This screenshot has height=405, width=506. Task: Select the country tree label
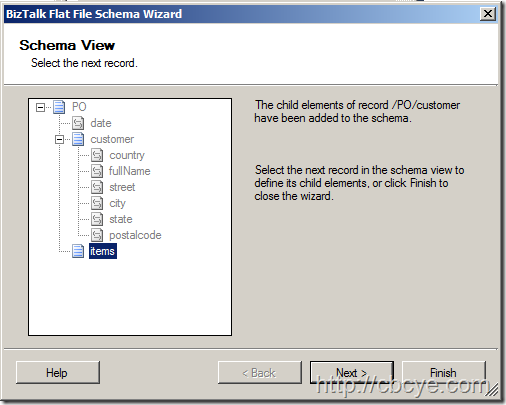click(x=127, y=155)
